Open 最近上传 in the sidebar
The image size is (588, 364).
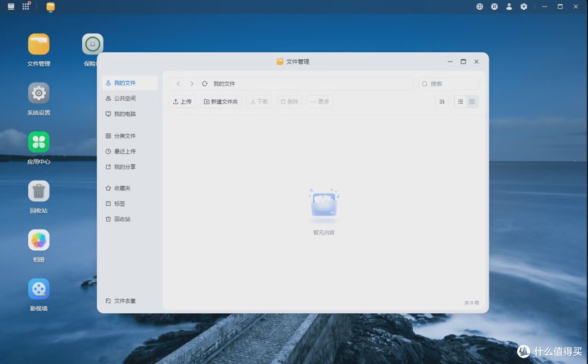tap(130, 151)
